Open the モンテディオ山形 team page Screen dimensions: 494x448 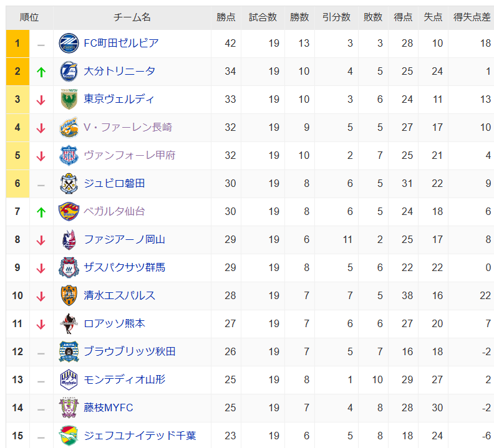[125, 379]
